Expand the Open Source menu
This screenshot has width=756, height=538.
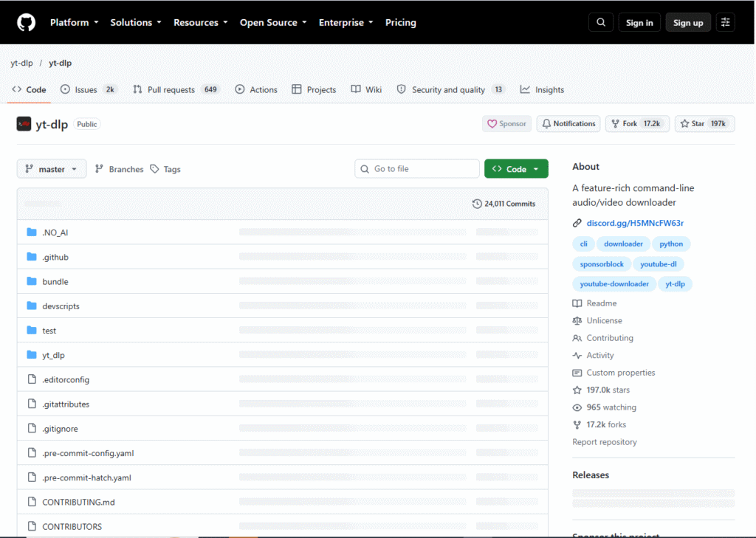(x=273, y=23)
